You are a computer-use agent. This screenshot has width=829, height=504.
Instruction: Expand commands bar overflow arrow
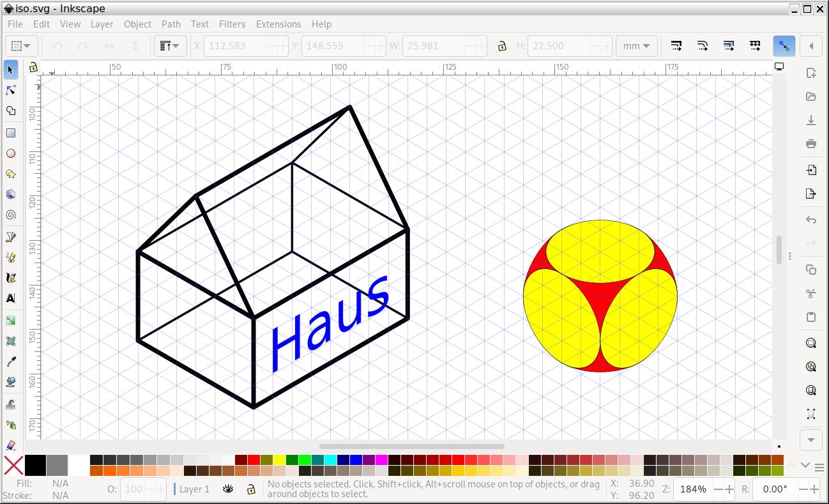tap(811, 440)
